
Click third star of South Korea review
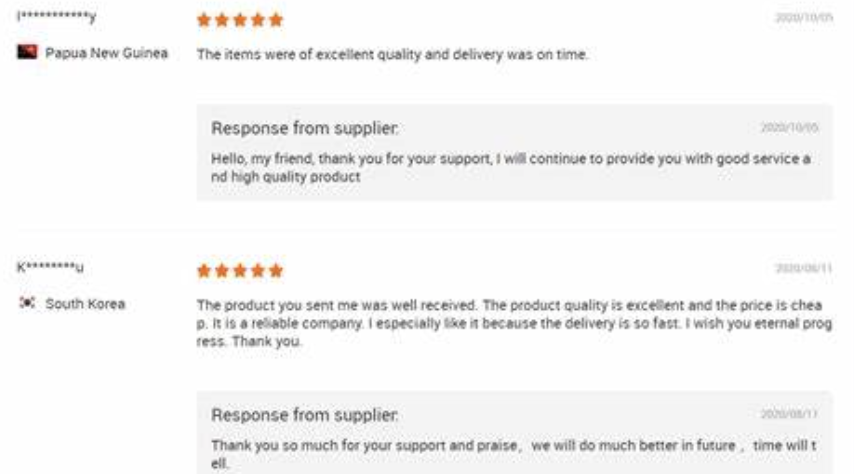[x=240, y=271]
